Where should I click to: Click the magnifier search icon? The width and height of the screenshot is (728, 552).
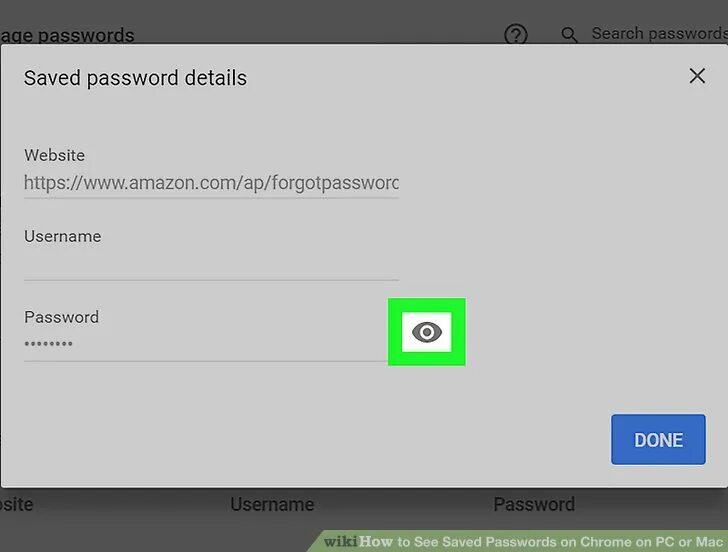click(569, 35)
